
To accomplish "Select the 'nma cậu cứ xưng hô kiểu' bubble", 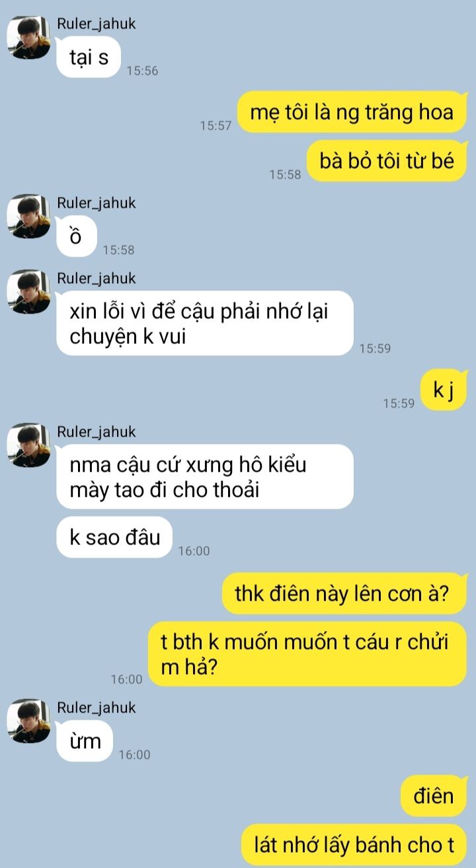I will click(205, 476).
